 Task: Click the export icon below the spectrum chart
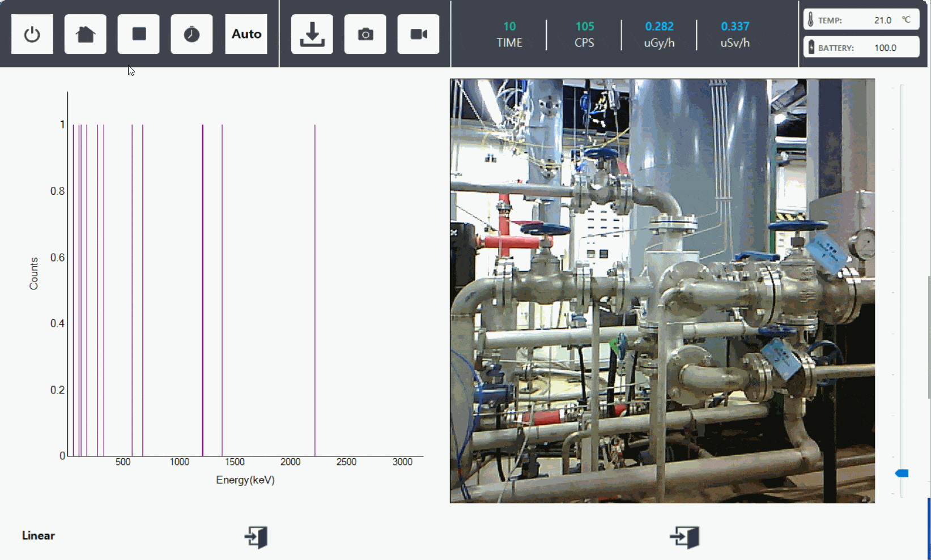(256, 537)
